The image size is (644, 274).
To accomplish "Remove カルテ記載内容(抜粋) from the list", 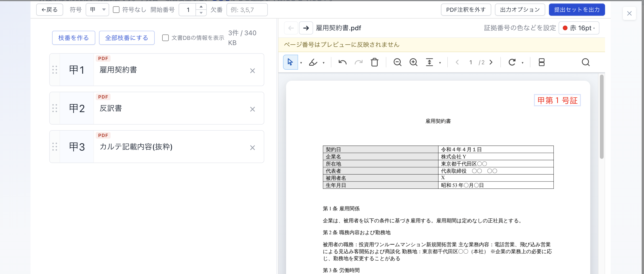I will click(x=253, y=148).
